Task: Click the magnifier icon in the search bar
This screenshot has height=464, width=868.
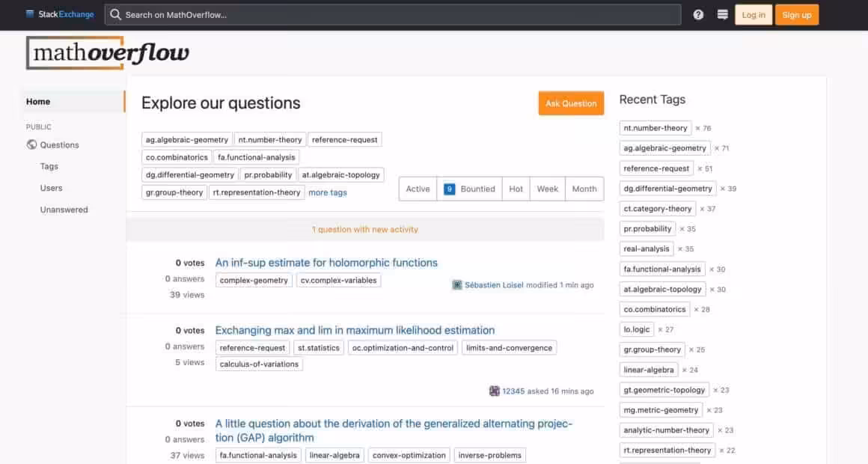Action: [116, 15]
